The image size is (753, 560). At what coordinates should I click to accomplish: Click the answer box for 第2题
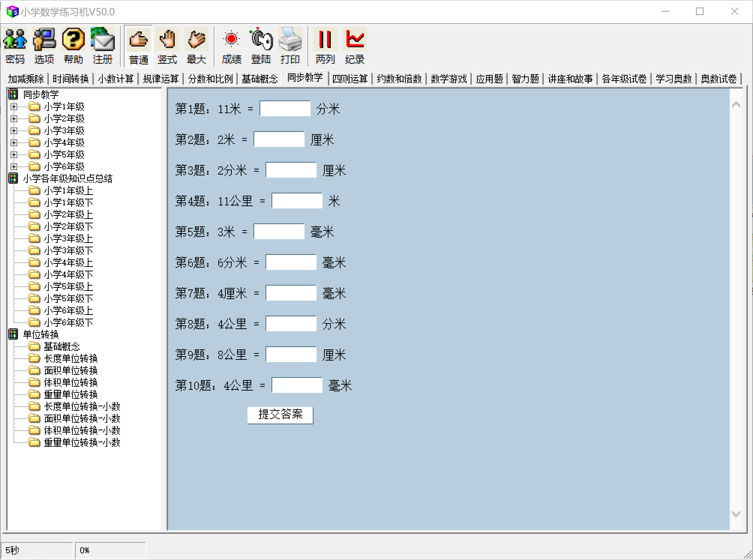[279, 139]
